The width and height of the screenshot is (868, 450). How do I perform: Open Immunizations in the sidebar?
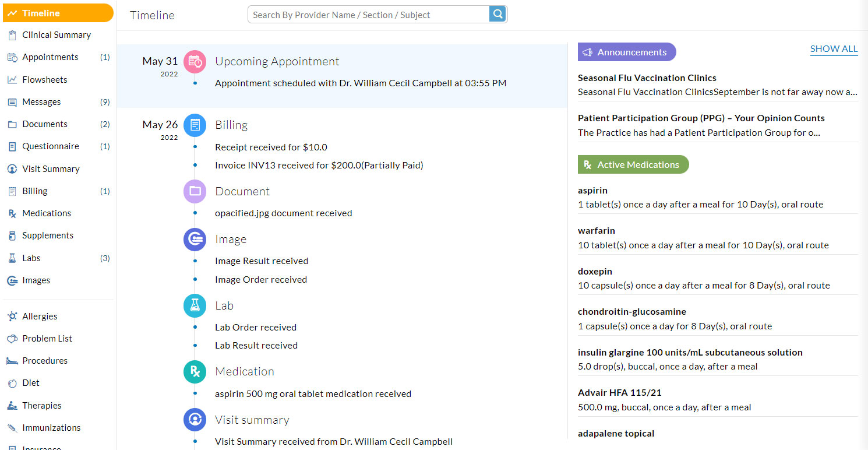pos(51,428)
